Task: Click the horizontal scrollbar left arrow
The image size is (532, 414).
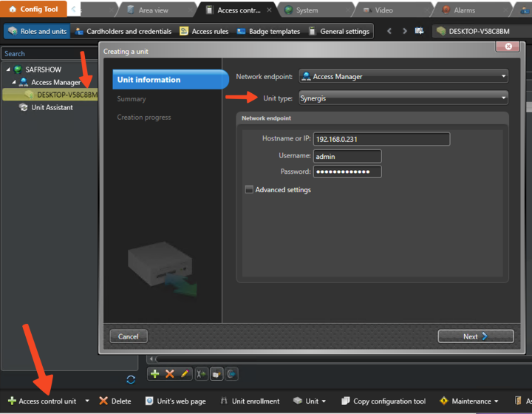Action: click(x=151, y=359)
